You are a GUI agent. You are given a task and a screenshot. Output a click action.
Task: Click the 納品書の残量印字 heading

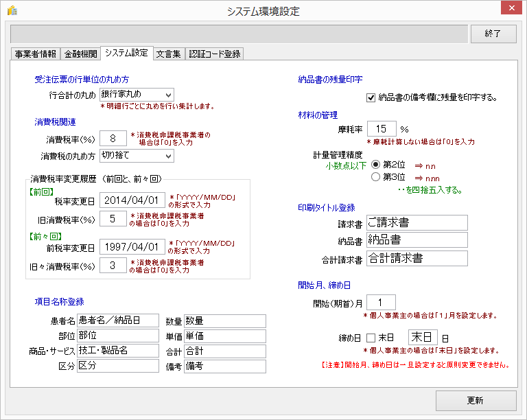[x=330, y=80]
